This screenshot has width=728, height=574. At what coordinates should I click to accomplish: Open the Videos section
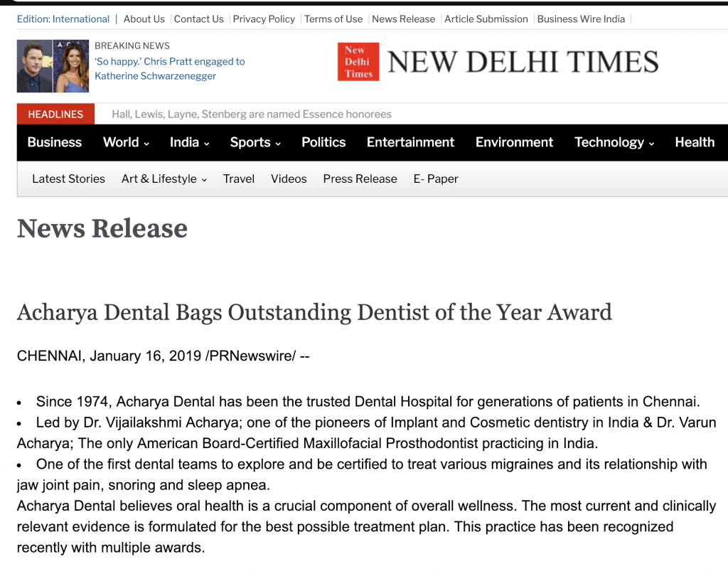[289, 179]
